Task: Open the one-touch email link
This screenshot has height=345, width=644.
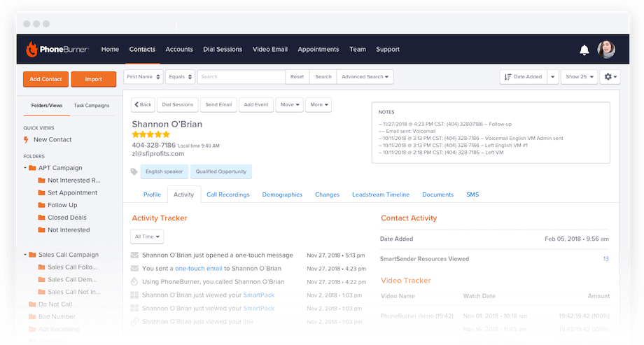Action: pos(199,269)
